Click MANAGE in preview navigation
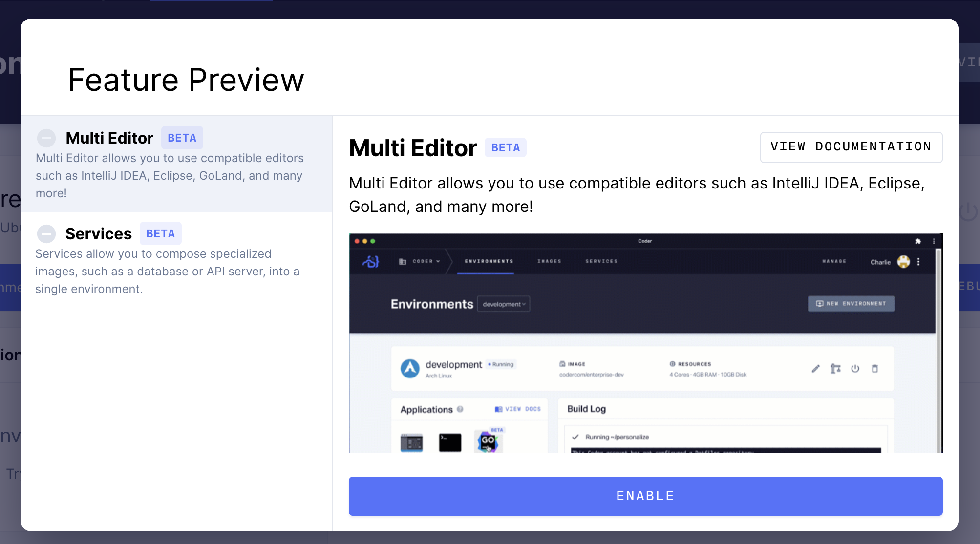 [x=834, y=261]
